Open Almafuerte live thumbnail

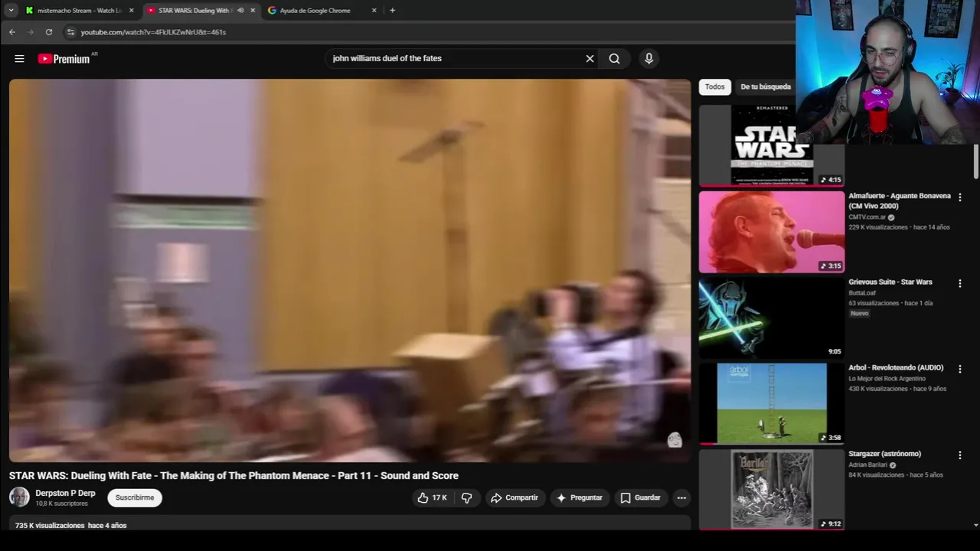pos(771,232)
